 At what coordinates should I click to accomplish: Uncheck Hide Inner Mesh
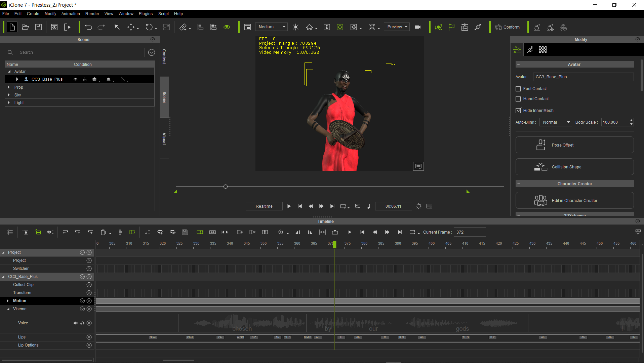coord(518,111)
